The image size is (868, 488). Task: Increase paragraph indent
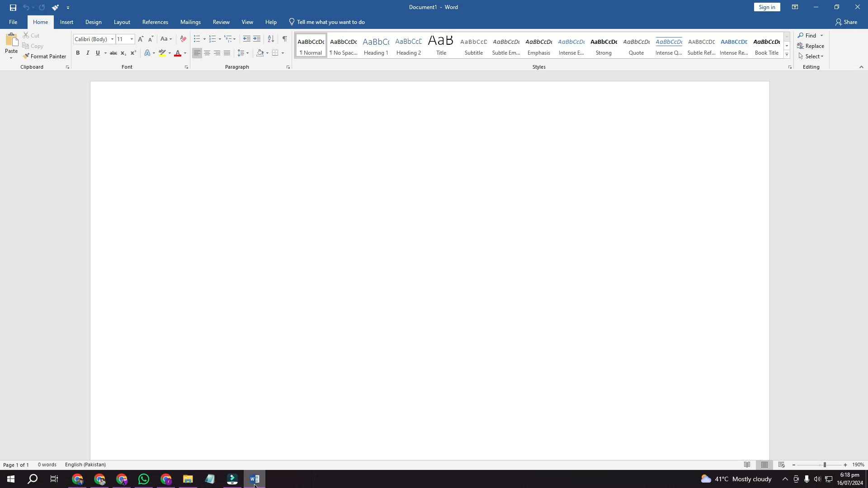click(x=257, y=39)
